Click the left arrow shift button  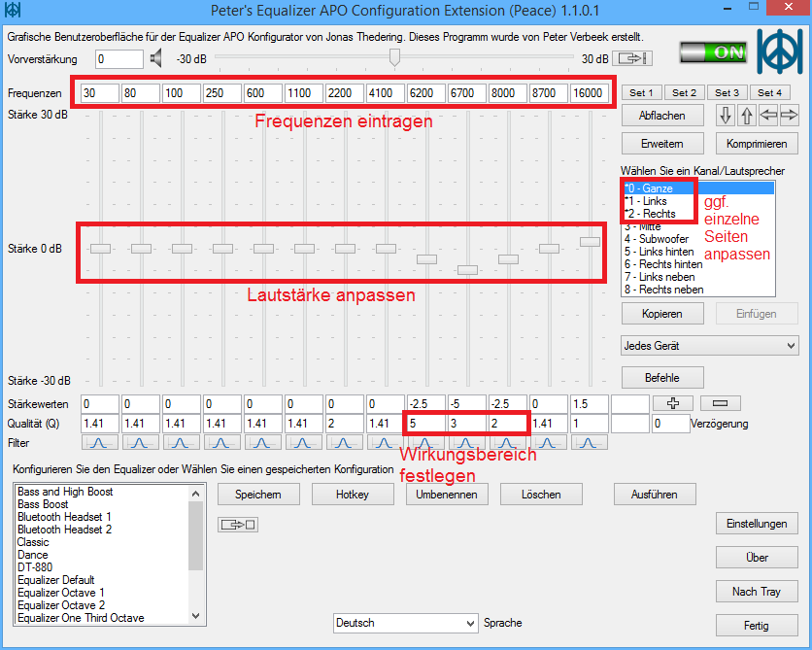pyautogui.click(x=768, y=115)
